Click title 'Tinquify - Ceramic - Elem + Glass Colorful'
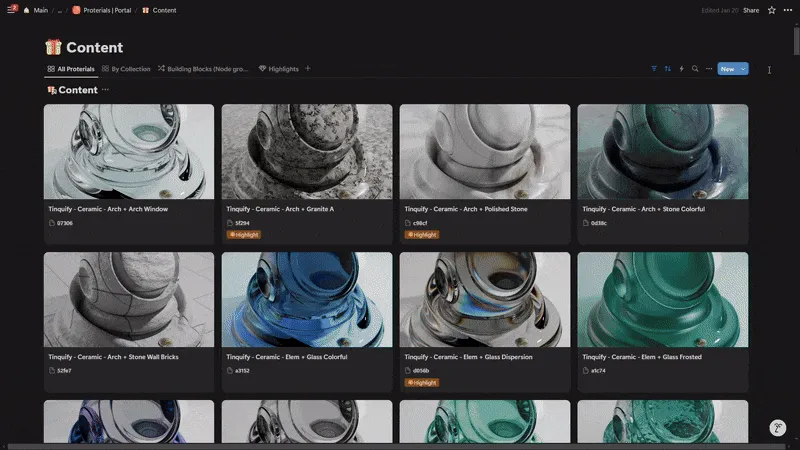Viewport: 800px width, 450px height. [x=286, y=357]
